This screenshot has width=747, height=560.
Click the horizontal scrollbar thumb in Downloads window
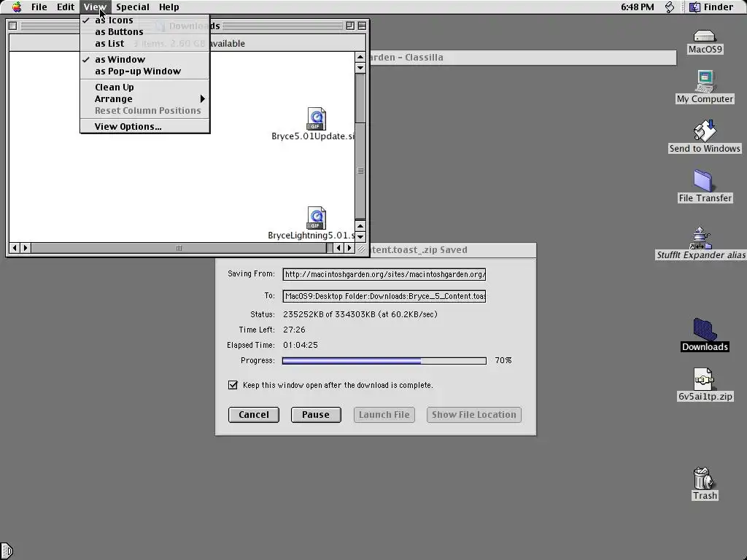click(179, 248)
